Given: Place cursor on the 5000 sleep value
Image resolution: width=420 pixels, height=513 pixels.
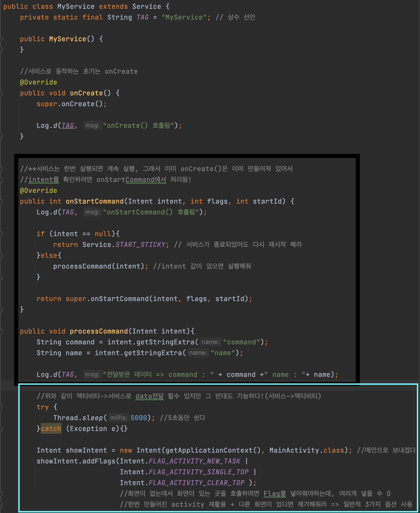Looking at the screenshot, I should click(x=139, y=418).
